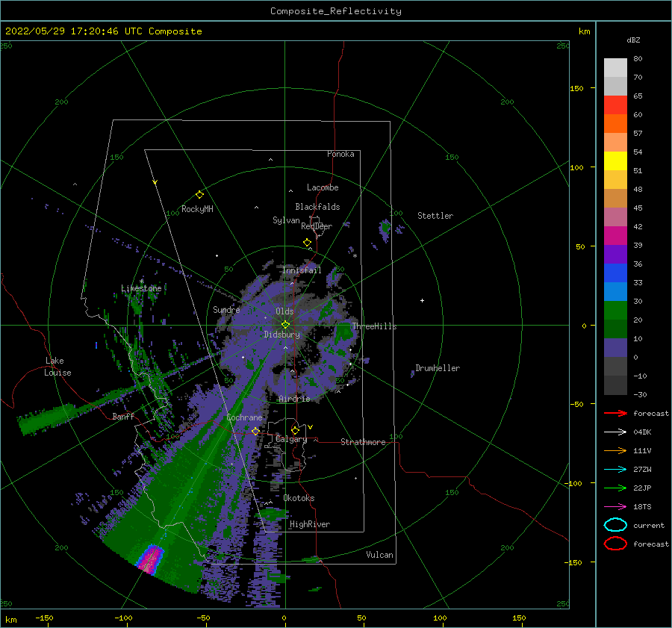This screenshot has width=672, height=628.
Task: Click the Okotoks label
Action: coord(299,498)
